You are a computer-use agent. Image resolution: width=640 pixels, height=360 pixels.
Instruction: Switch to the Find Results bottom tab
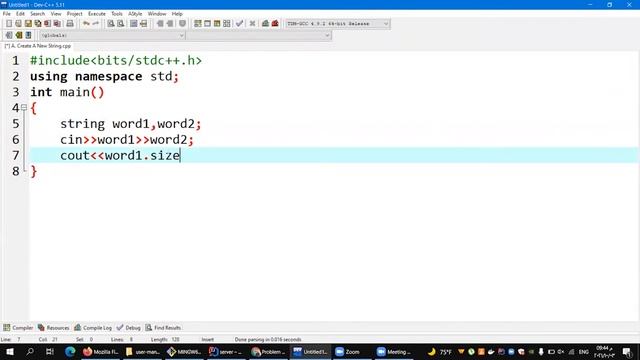163,328
